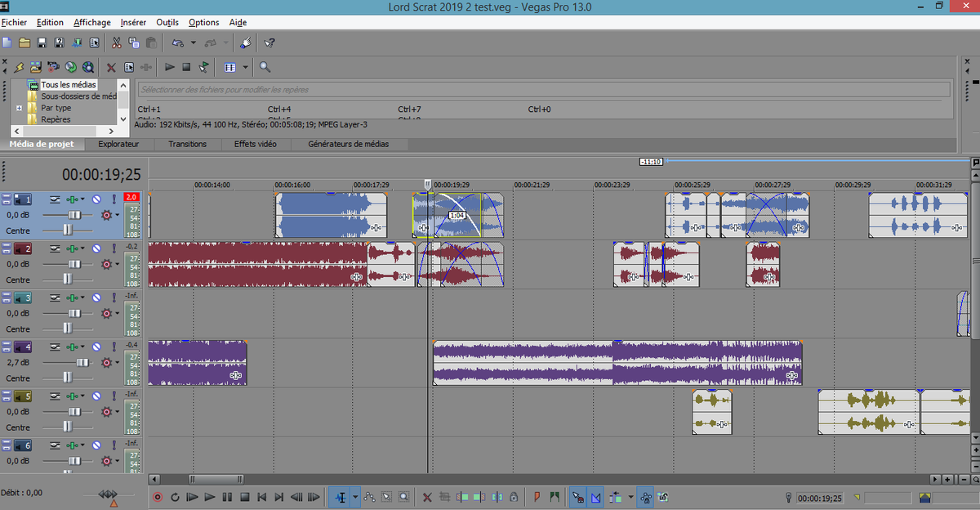Open the Edition menu
Screen dimensions: 980x510
50,22
